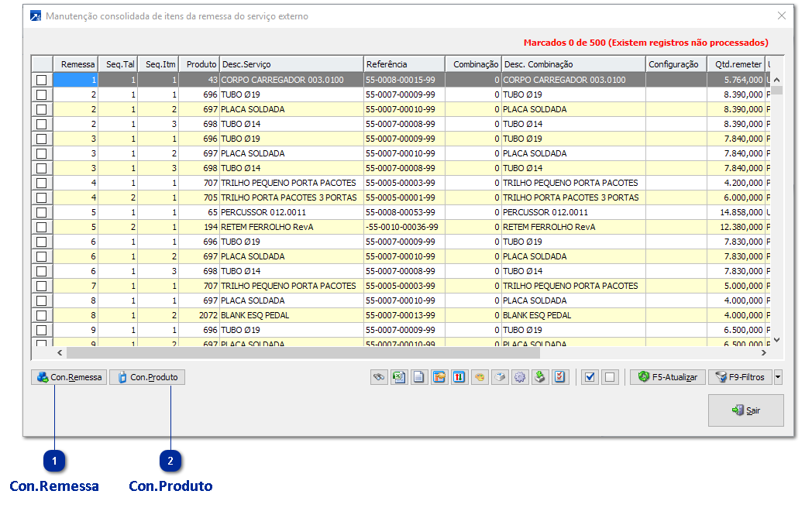Viewport: 812px width, 508px height.
Task: Sort by the Referência column header
Action: (x=404, y=64)
